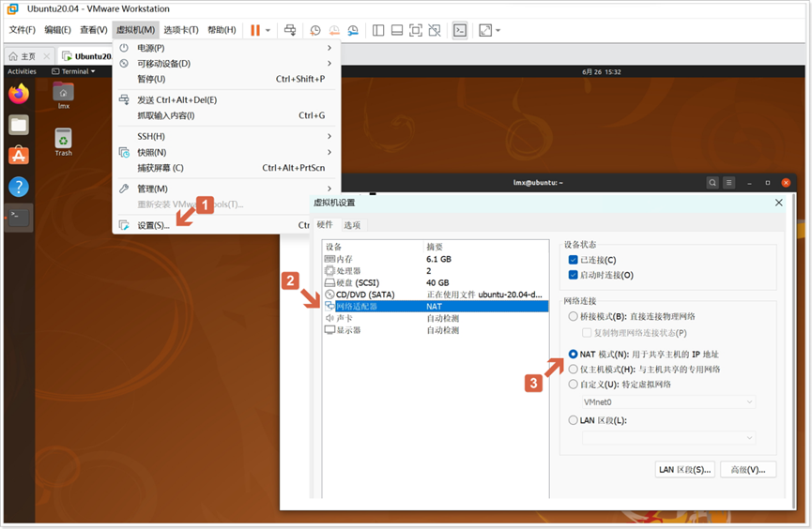Click the console view toolbar icon
812x529 pixels.
pos(460,31)
